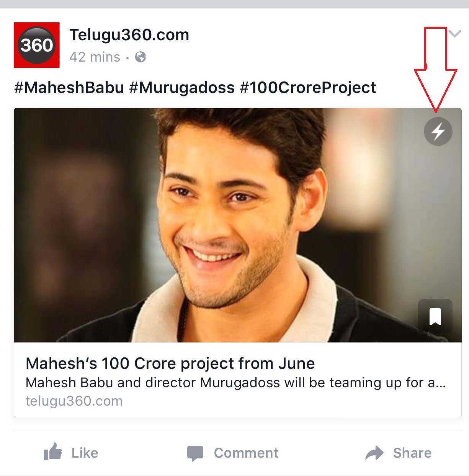Click the Share label text
Image resolution: width=469 pixels, height=476 pixels.
tap(412, 453)
